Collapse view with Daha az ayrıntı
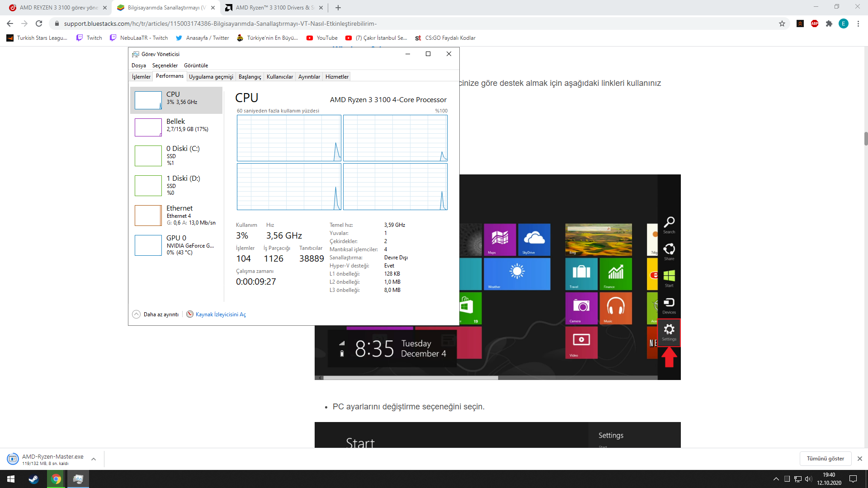This screenshot has width=868, height=488. (x=156, y=314)
